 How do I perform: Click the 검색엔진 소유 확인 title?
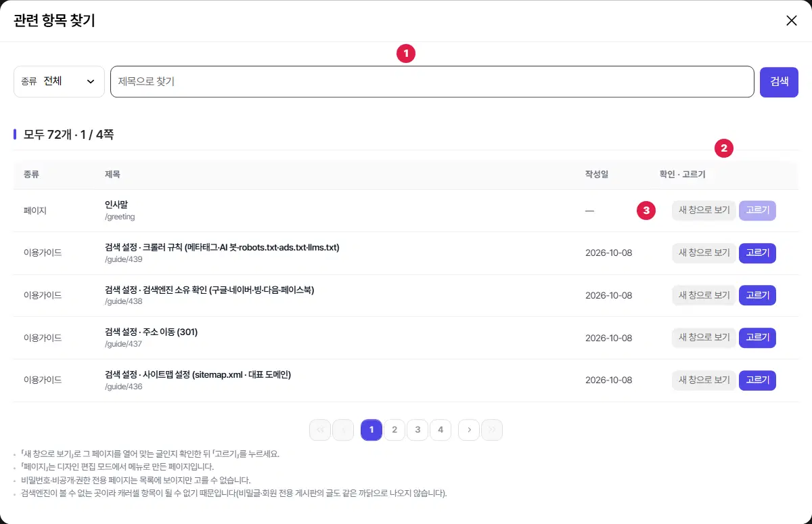(x=210, y=290)
